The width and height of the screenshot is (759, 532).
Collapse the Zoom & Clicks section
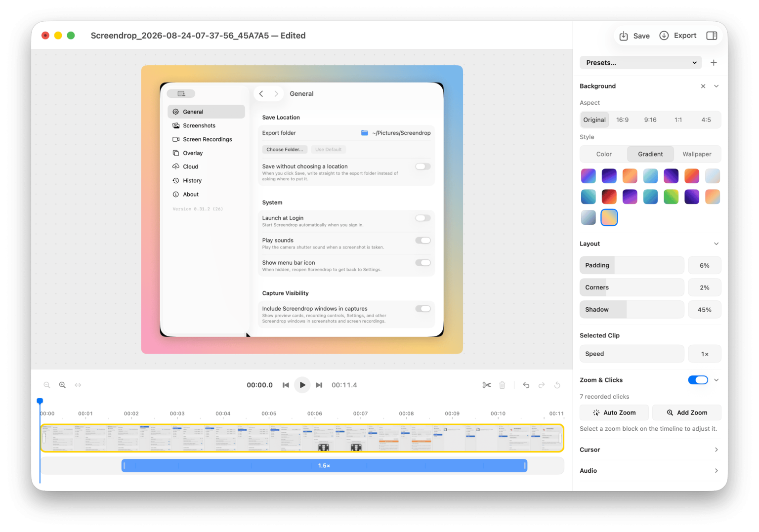pyautogui.click(x=717, y=380)
